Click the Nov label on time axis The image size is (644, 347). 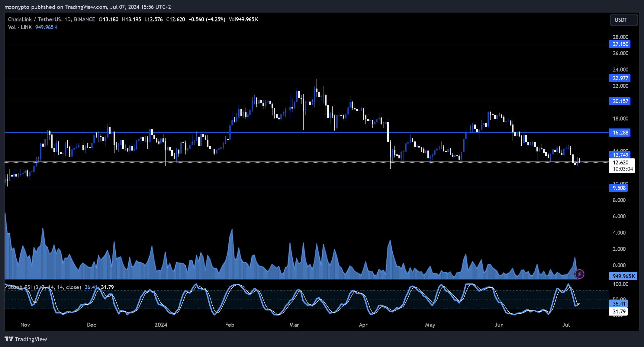[25, 325]
